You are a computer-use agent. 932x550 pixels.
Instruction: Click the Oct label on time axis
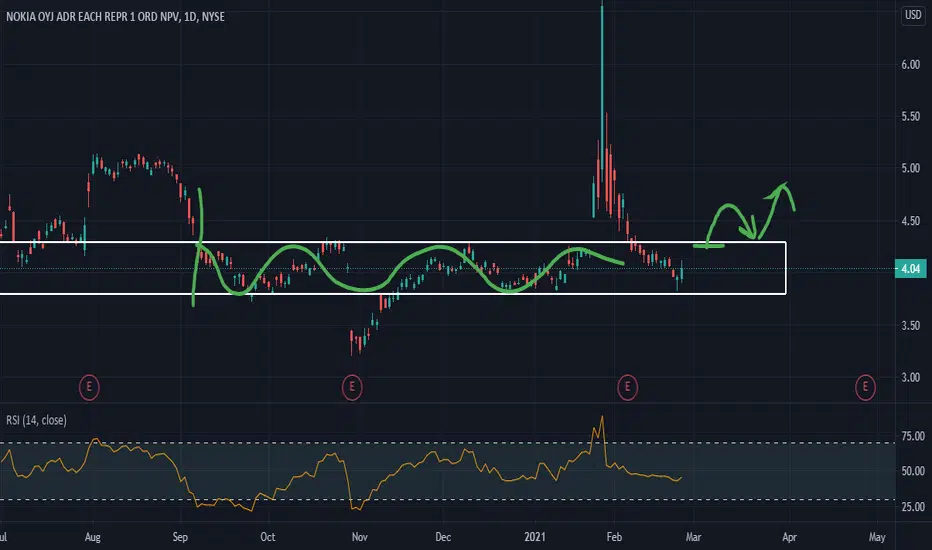pos(267,538)
